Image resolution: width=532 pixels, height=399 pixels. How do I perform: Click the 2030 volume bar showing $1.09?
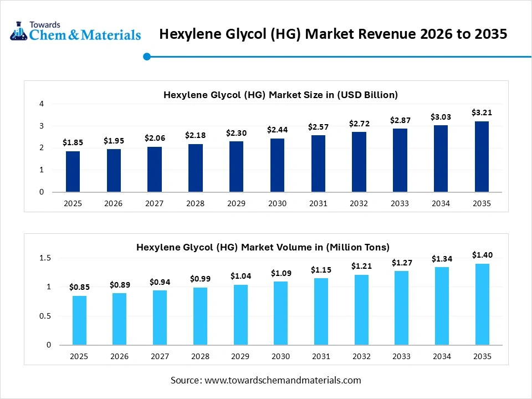click(x=280, y=313)
